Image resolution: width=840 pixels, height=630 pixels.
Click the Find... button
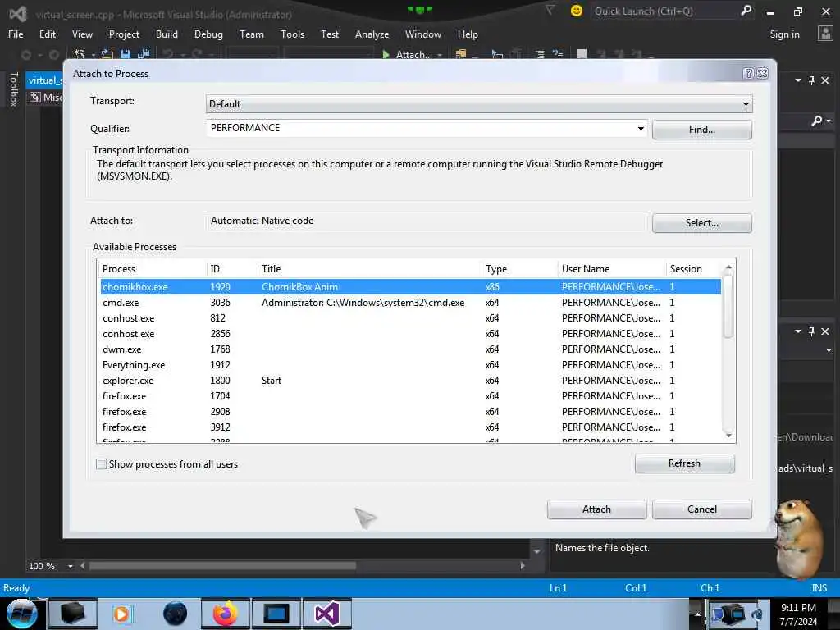pos(702,130)
